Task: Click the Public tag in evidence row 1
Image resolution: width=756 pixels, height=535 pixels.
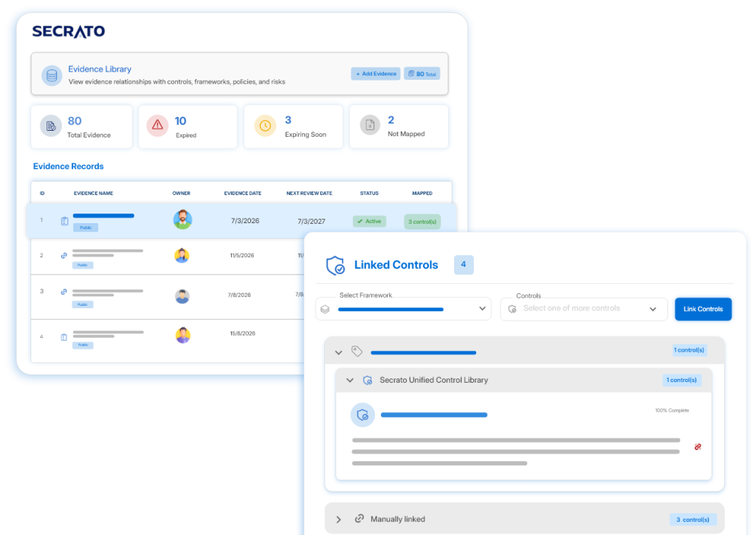Action: click(86, 228)
